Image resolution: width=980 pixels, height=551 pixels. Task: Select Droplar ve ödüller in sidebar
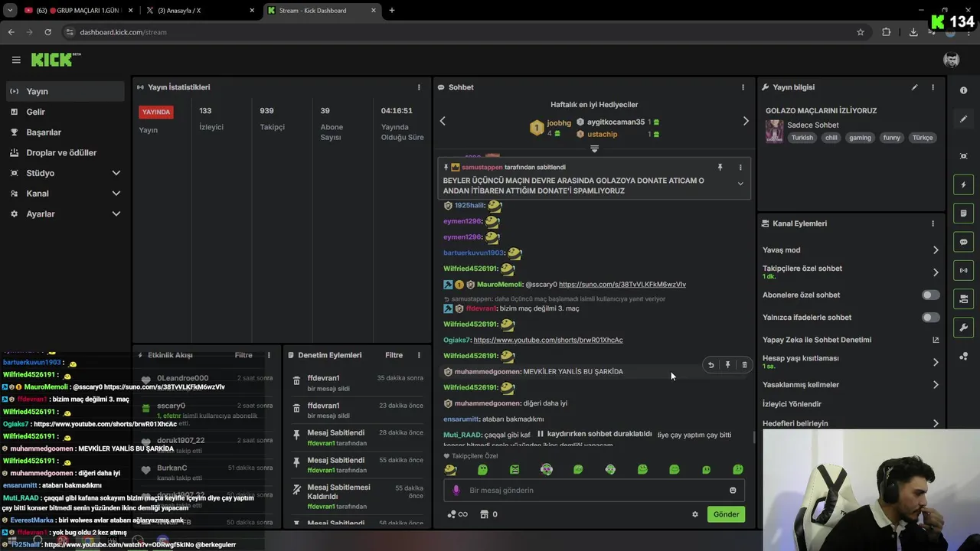(x=65, y=152)
